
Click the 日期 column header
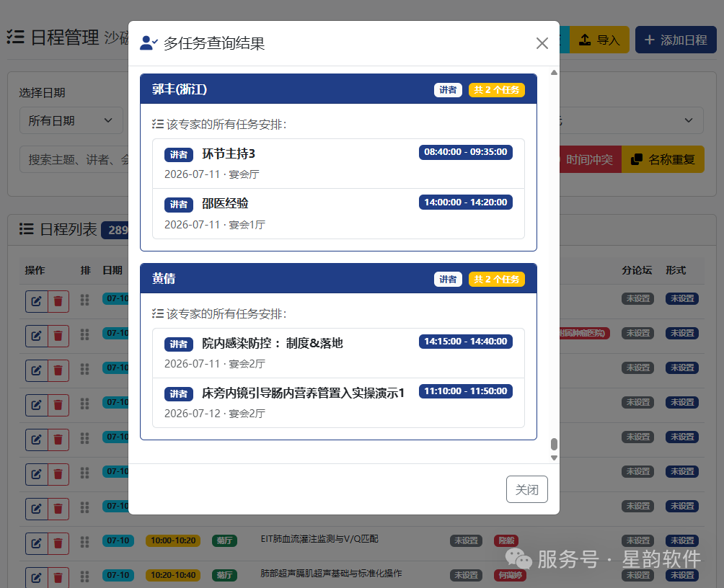pyautogui.click(x=112, y=270)
